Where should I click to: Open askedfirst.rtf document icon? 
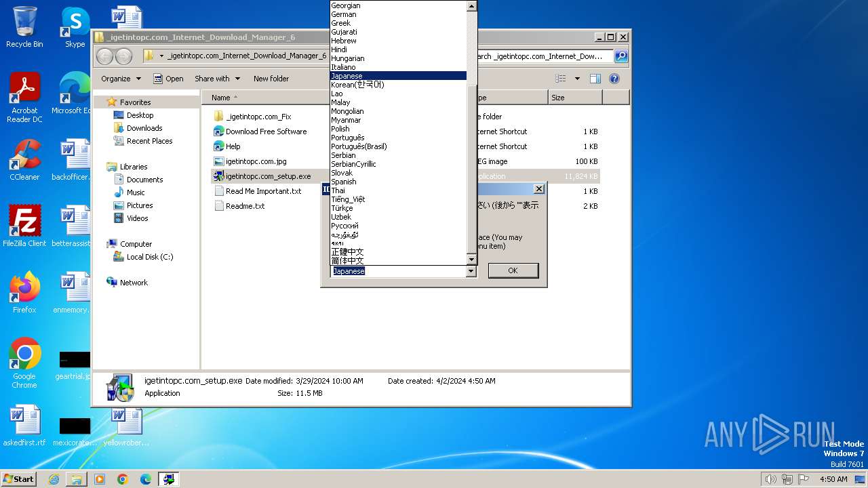[24, 426]
